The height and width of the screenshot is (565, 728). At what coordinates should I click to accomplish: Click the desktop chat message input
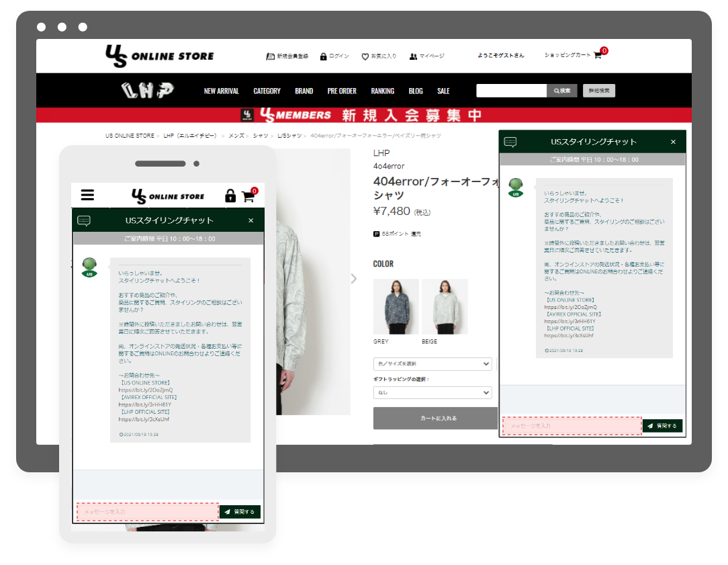pyautogui.click(x=572, y=426)
